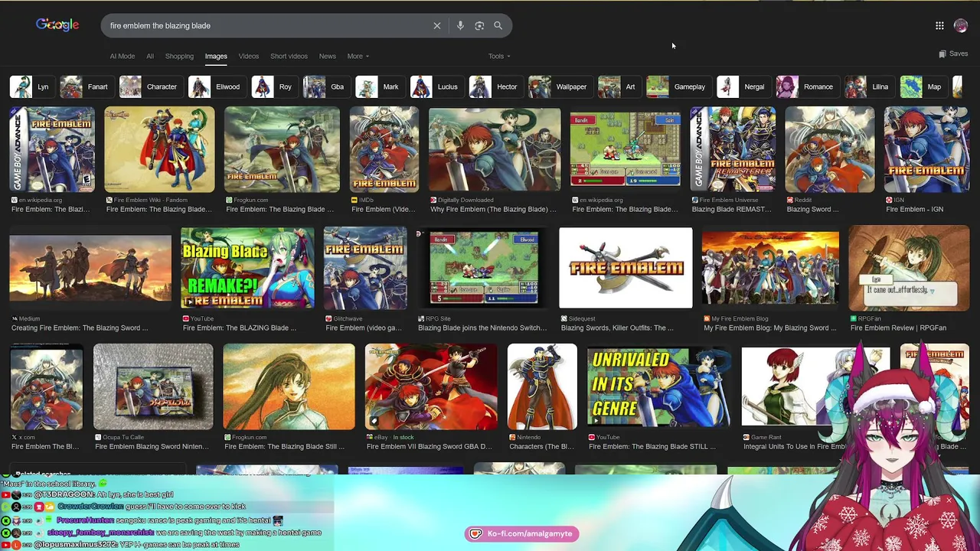Screen dimensions: 980x551
Task: Switch to AI Mode tab
Action: coord(122,56)
